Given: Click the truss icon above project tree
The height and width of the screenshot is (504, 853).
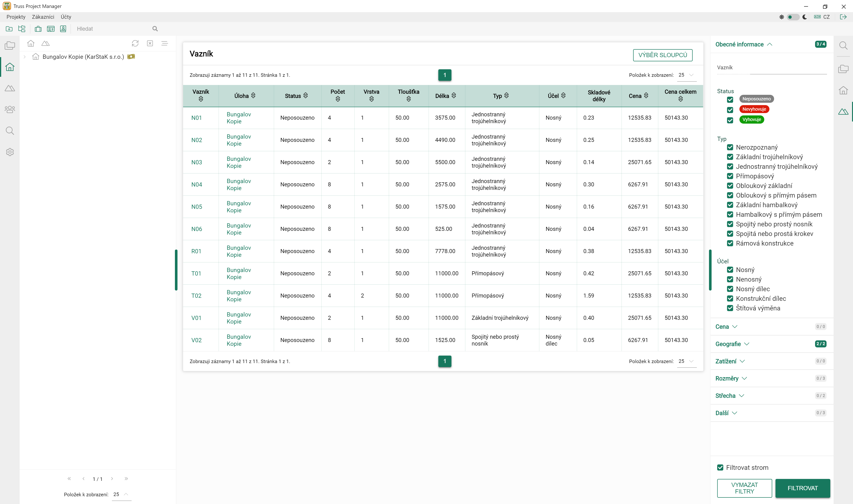Looking at the screenshot, I should [x=45, y=43].
